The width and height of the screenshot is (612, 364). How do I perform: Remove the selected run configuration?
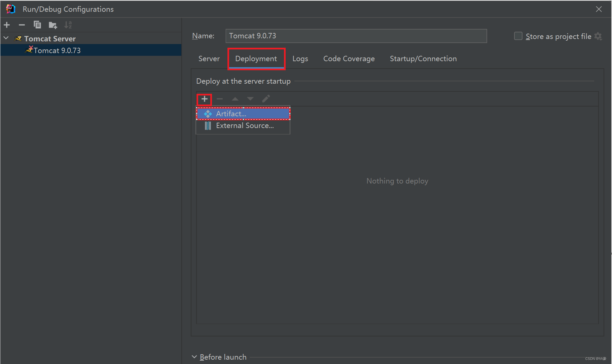pos(22,25)
